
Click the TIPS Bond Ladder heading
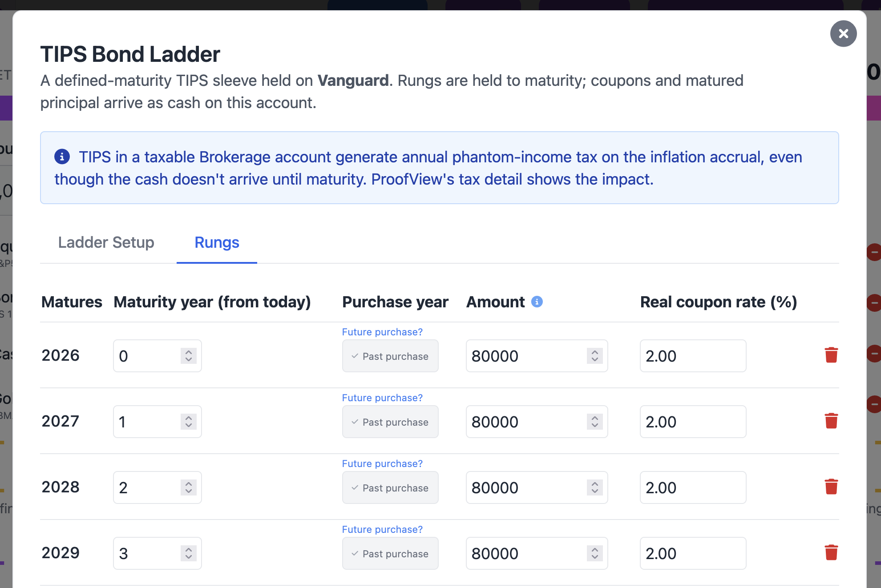(x=130, y=54)
